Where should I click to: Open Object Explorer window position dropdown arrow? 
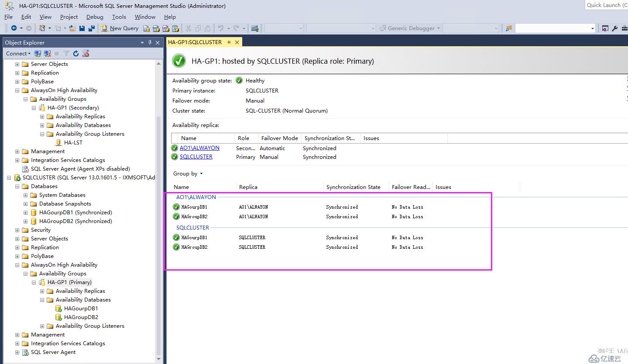point(142,43)
